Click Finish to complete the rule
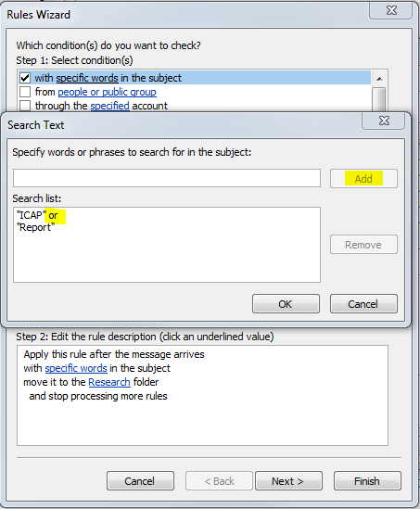420x509 pixels. (367, 481)
